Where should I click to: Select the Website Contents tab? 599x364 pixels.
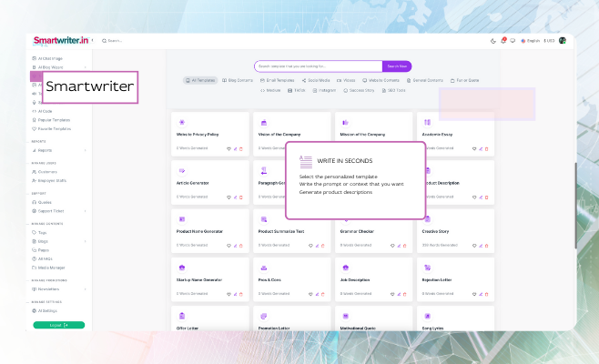click(x=381, y=80)
